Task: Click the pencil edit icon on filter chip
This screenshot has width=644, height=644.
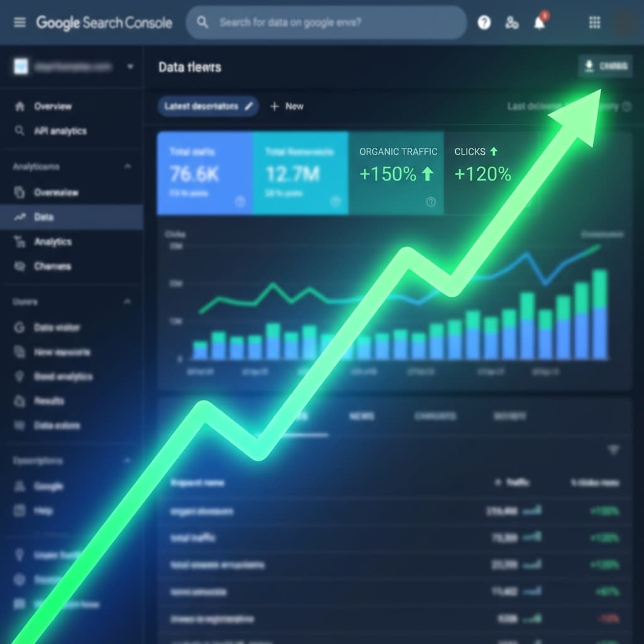Action: pos(249,106)
